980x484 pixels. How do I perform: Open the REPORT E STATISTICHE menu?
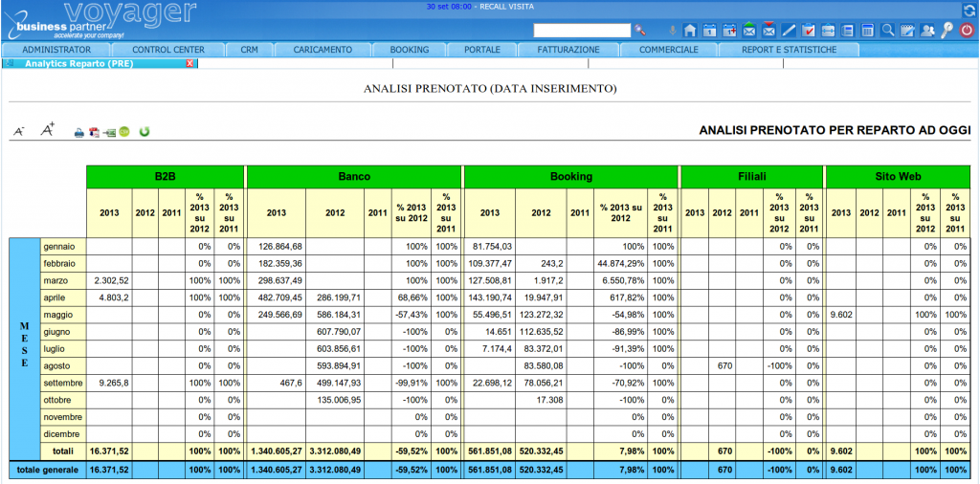click(x=789, y=50)
